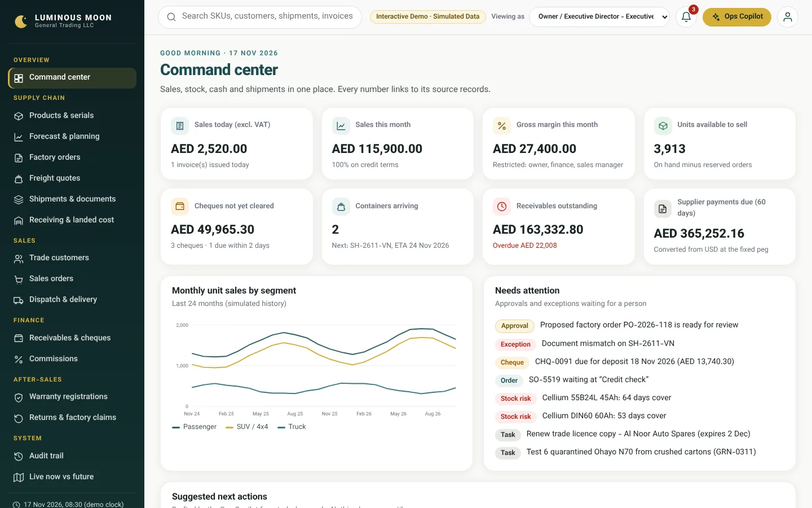This screenshot has height=508, width=812.
Task: Open Command center in sidebar
Action: 72,78
